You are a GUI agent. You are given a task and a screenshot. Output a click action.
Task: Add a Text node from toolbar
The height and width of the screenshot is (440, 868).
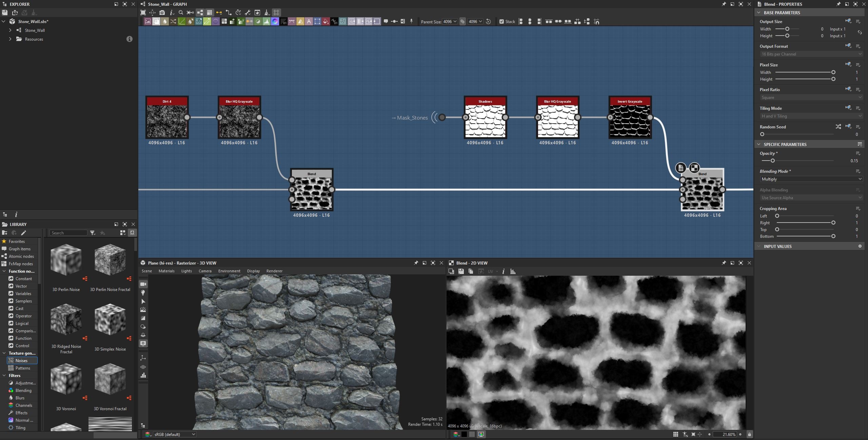tap(309, 21)
